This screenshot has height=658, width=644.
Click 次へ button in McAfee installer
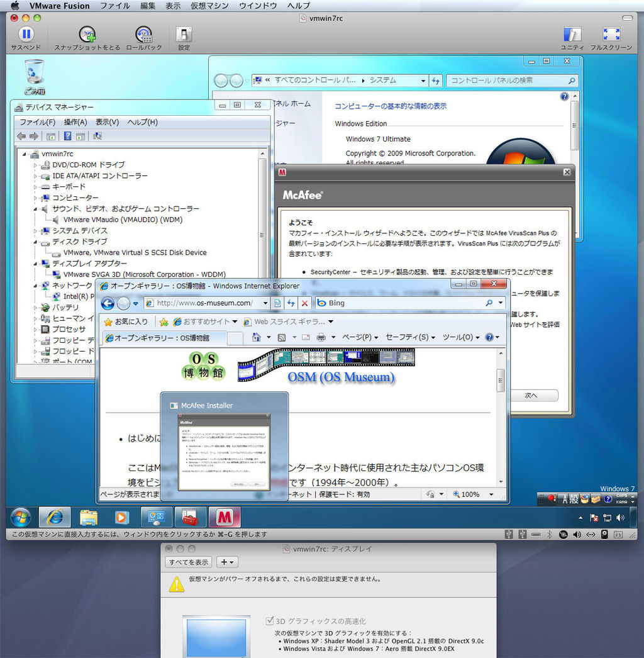tap(533, 395)
